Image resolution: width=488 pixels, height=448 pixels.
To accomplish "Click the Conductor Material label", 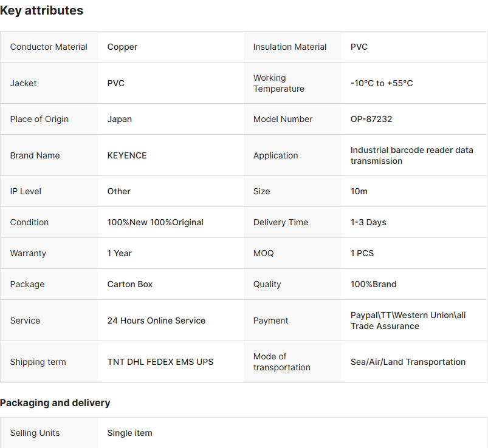I will (x=49, y=47).
